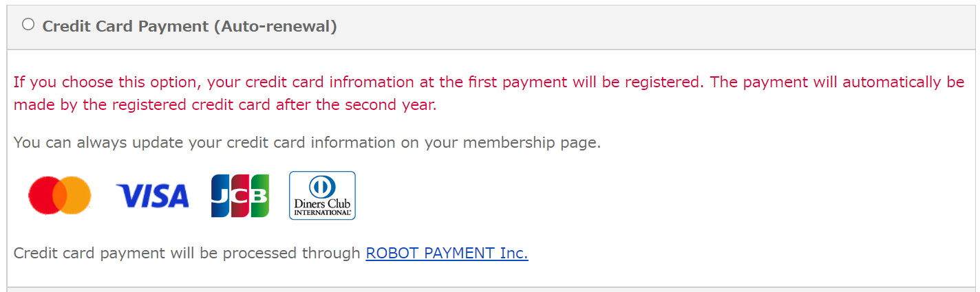
Task: Click the INTERNATIONAL text on Diners logo
Action: click(322, 213)
